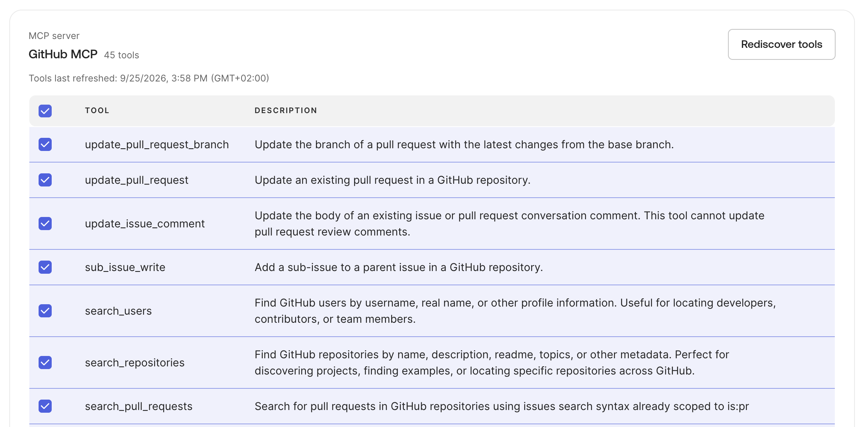The width and height of the screenshot is (868, 427).
Task: Click the DESCRIPTION column header
Action: (x=286, y=111)
